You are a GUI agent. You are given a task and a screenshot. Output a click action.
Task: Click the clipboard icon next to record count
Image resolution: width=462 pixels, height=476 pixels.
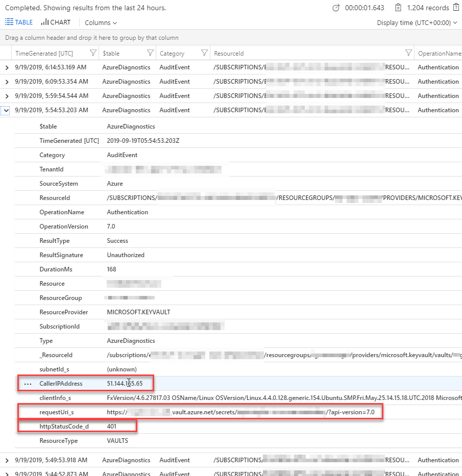(398, 8)
